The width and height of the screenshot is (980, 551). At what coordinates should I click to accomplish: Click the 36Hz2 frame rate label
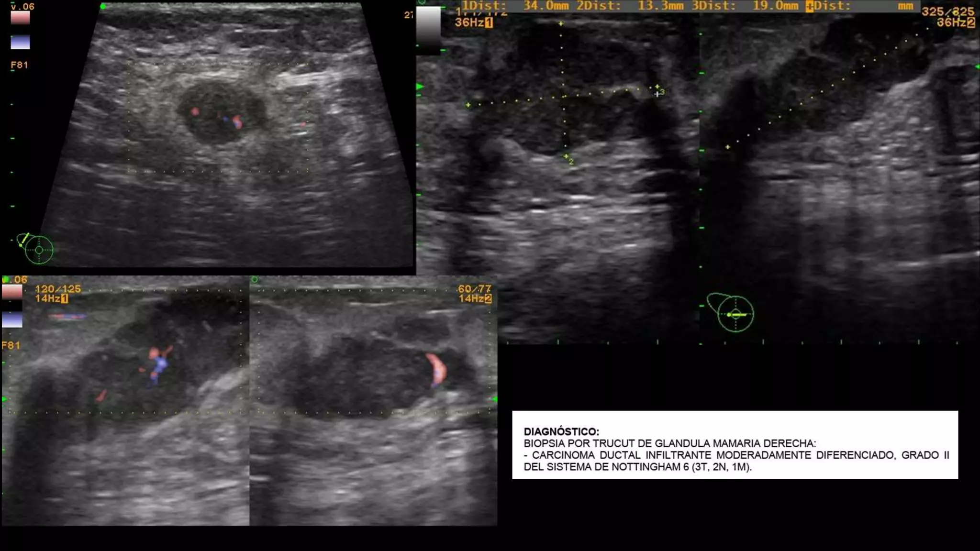[x=956, y=22]
